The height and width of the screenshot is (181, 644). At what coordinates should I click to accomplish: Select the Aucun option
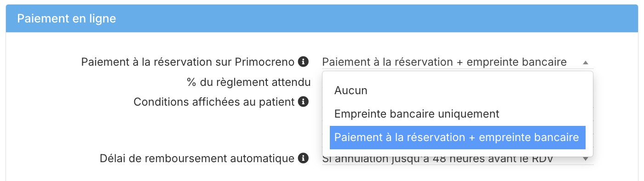pos(351,90)
